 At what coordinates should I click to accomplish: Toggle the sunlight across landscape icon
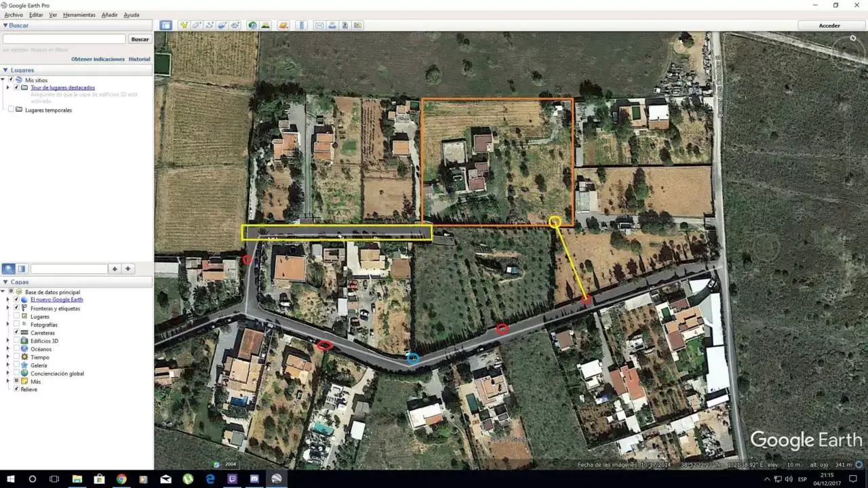click(x=266, y=25)
